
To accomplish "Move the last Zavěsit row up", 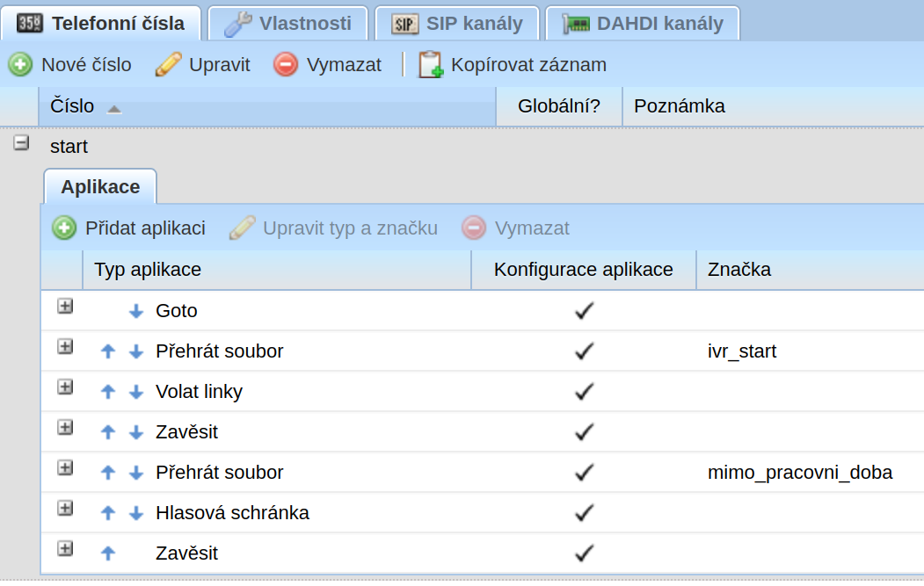I will [x=108, y=553].
